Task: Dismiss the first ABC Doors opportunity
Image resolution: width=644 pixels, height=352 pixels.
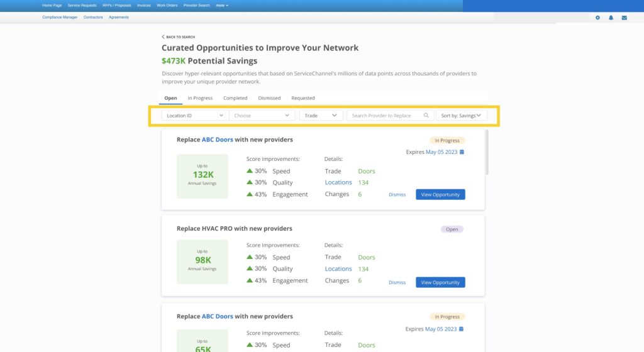Action: point(397,195)
